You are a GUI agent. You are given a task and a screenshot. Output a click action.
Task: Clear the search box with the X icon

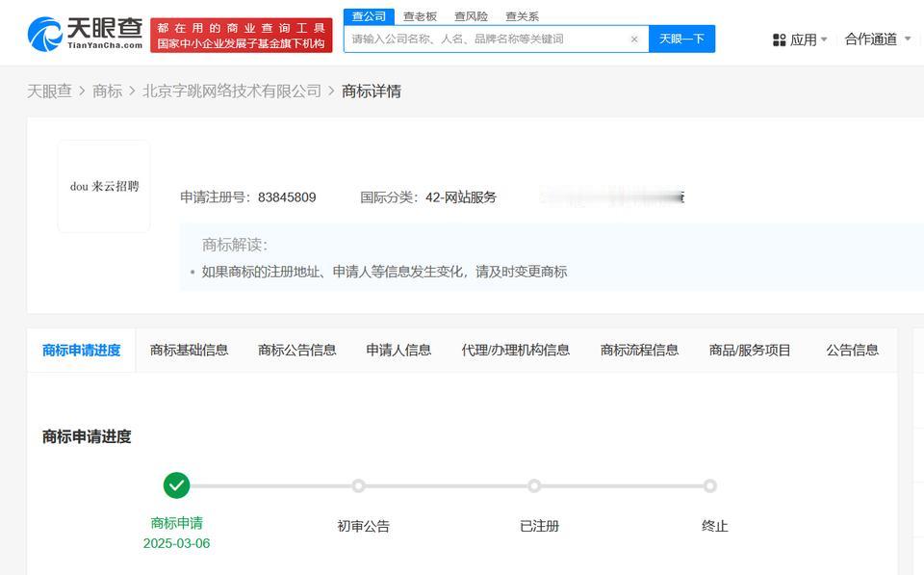[x=634, y=39]
